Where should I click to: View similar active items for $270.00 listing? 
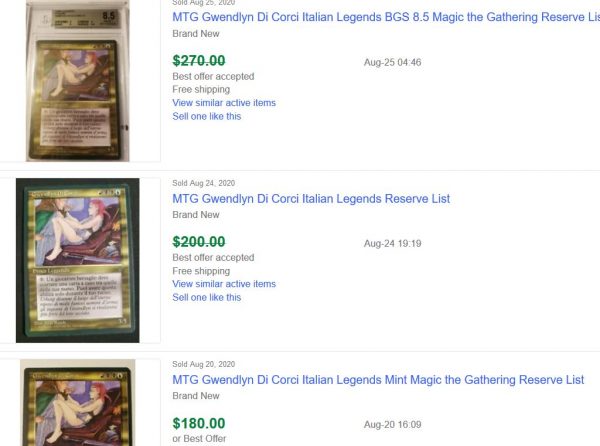(224, 103)
